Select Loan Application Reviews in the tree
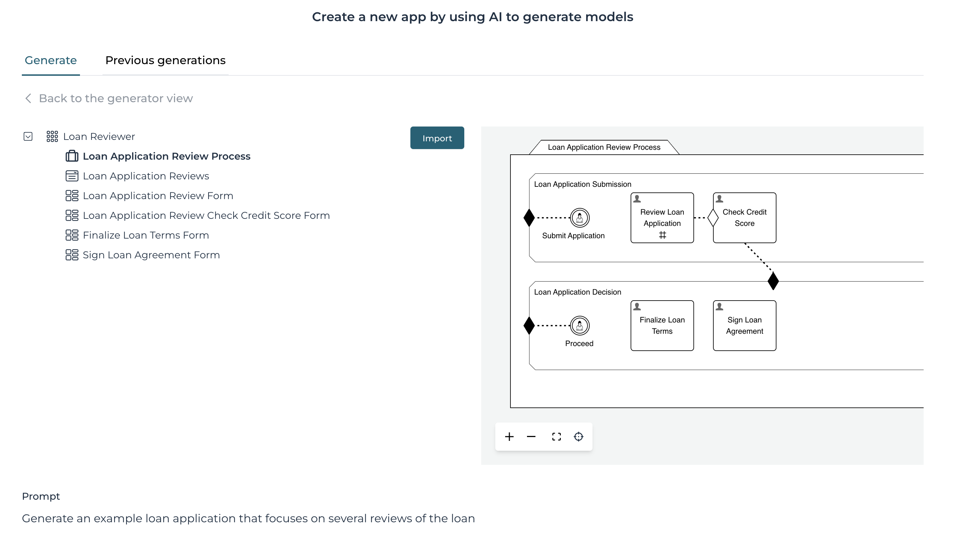Viewport: 980px width, 542px height. (146, 176)
